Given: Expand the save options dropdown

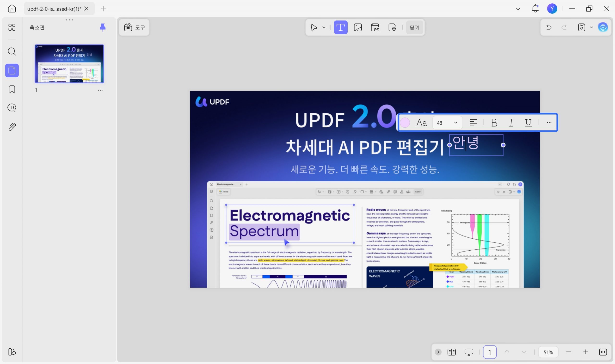Looking at the screenshot, I should pyautogui.click(x=591, y=27).
